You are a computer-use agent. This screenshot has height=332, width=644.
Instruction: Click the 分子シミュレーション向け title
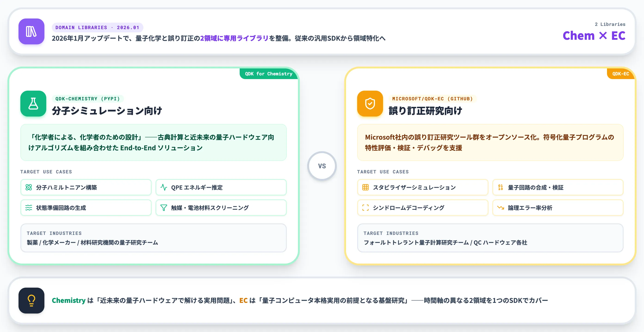point(107,111)
